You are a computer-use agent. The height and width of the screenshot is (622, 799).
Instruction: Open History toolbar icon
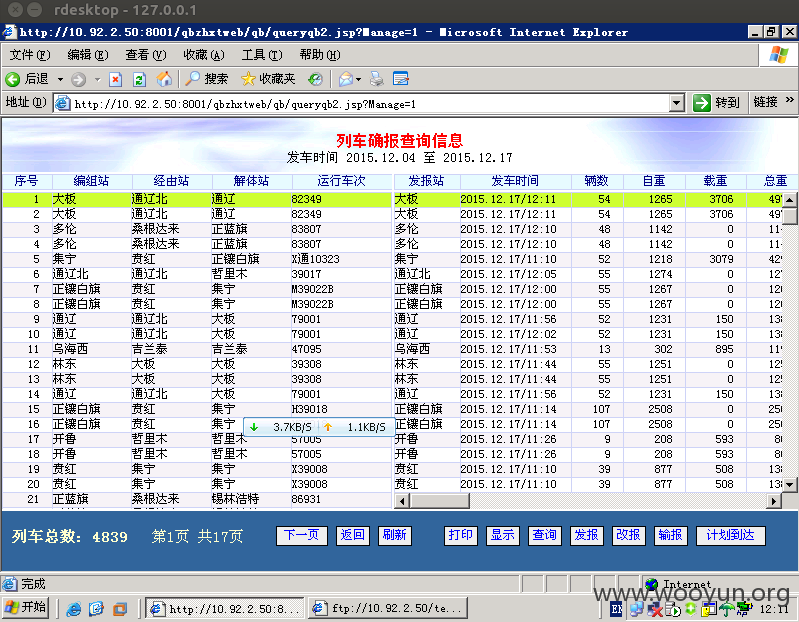coord(315,79)
